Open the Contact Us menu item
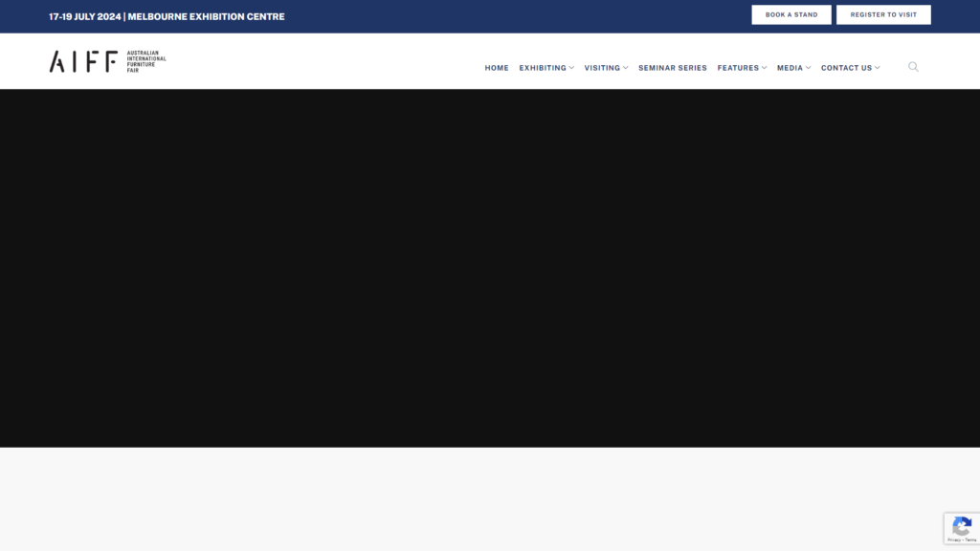The image size is (980, 551). [x=846, y=68]
